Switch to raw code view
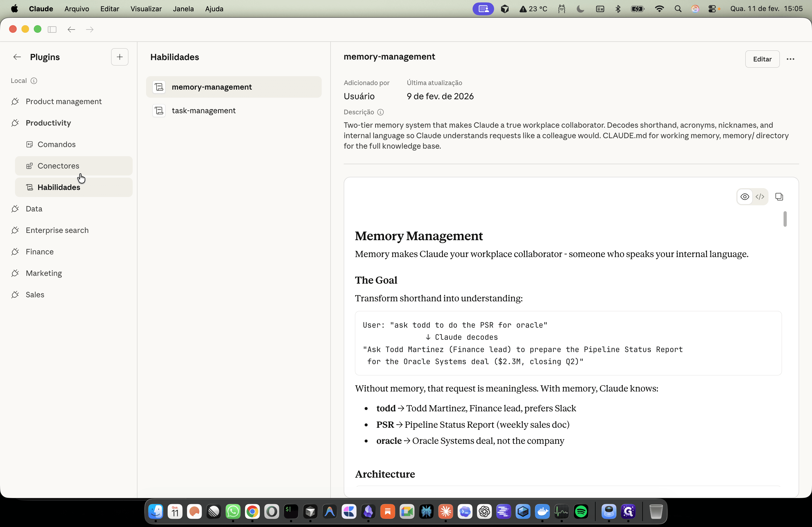 [760, 197]
